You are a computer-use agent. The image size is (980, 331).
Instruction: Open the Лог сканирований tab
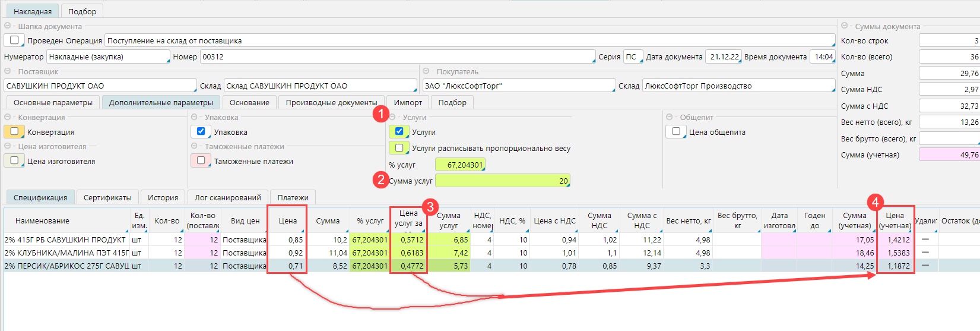click(227, 197)
